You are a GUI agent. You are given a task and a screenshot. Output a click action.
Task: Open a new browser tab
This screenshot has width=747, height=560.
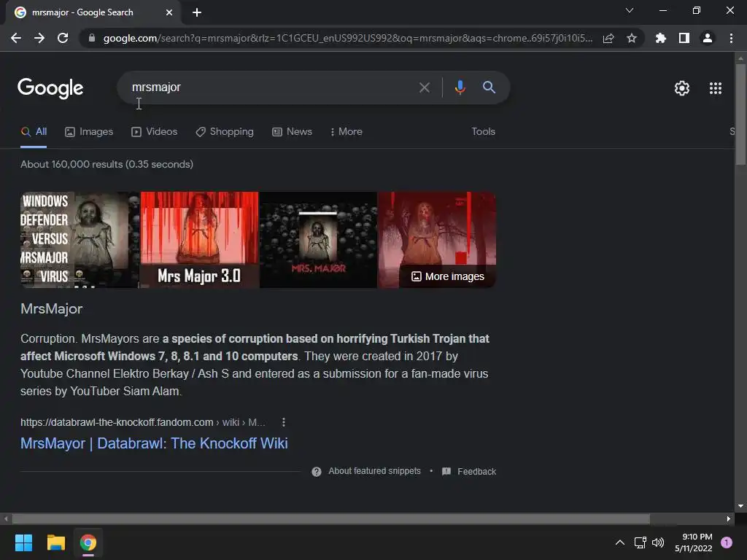pos(197,12)
